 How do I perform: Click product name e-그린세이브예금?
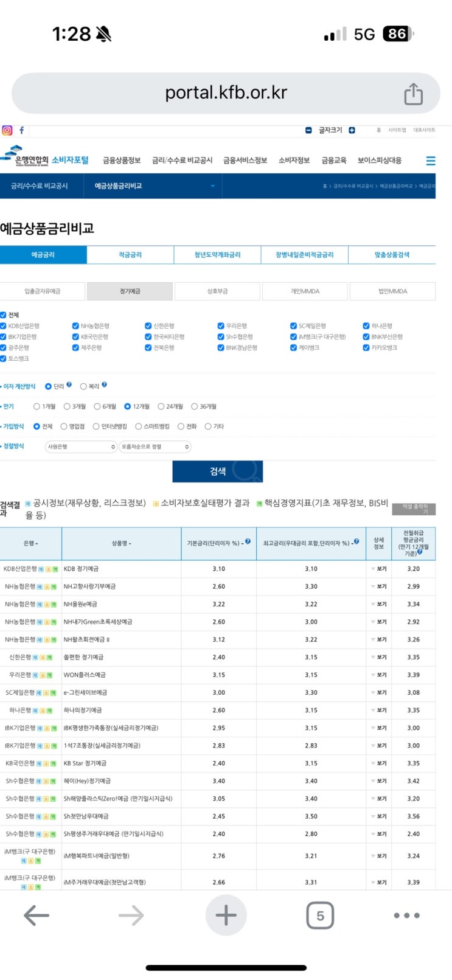click(85, 693)
